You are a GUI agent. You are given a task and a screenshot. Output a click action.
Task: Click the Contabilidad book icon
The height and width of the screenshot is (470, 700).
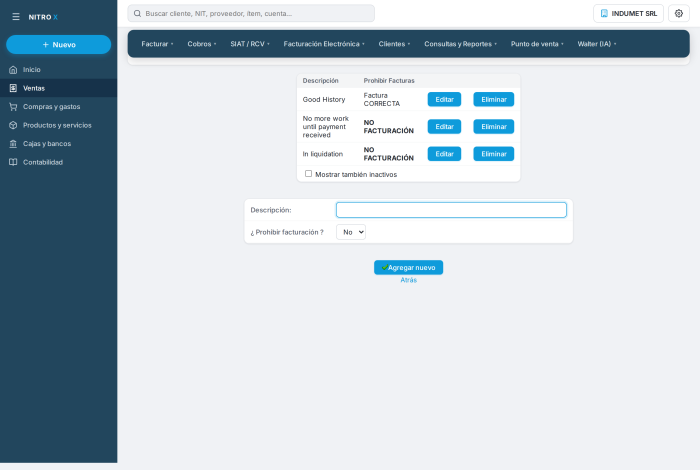(x=13, y=162)
